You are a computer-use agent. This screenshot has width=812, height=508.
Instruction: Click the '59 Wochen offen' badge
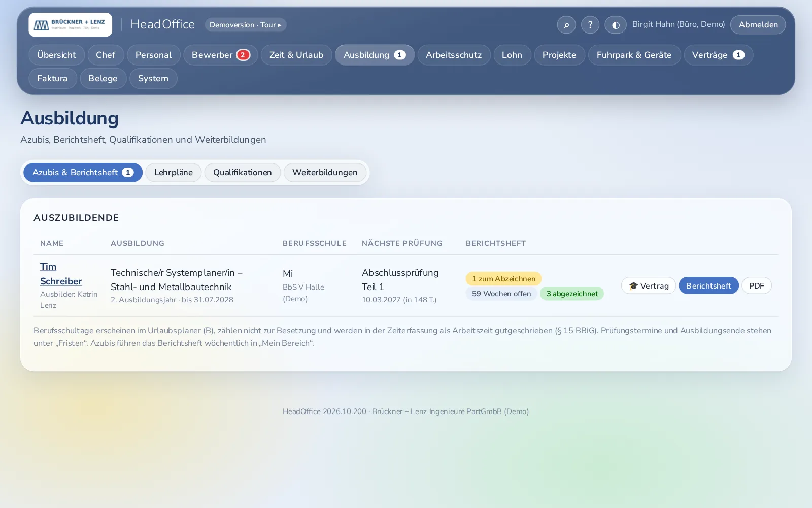(x=501, y=294)
